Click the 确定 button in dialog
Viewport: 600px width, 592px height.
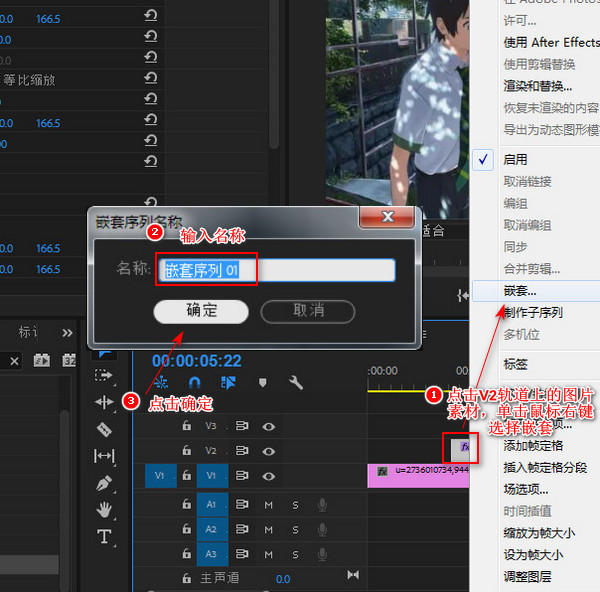[x=201, y=311]
